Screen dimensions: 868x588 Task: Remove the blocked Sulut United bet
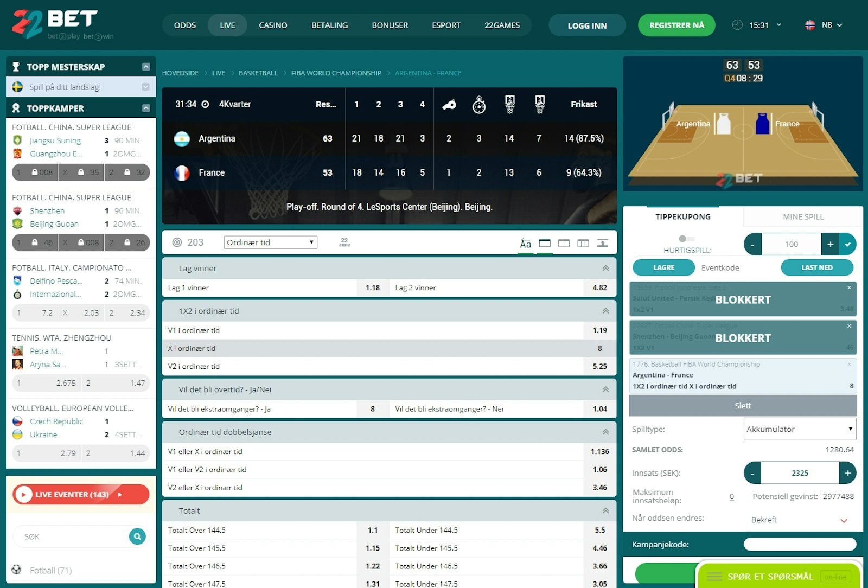click(x=849, y=289)
